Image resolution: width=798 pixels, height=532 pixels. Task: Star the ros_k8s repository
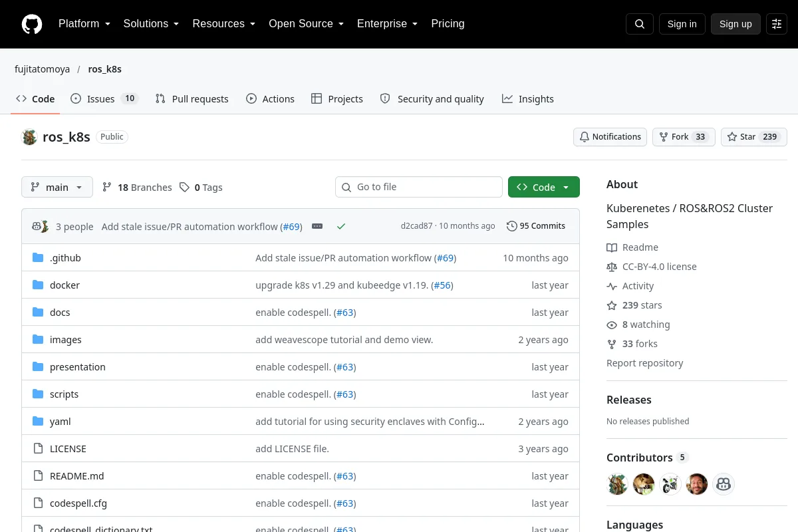(x=754, y=137)
